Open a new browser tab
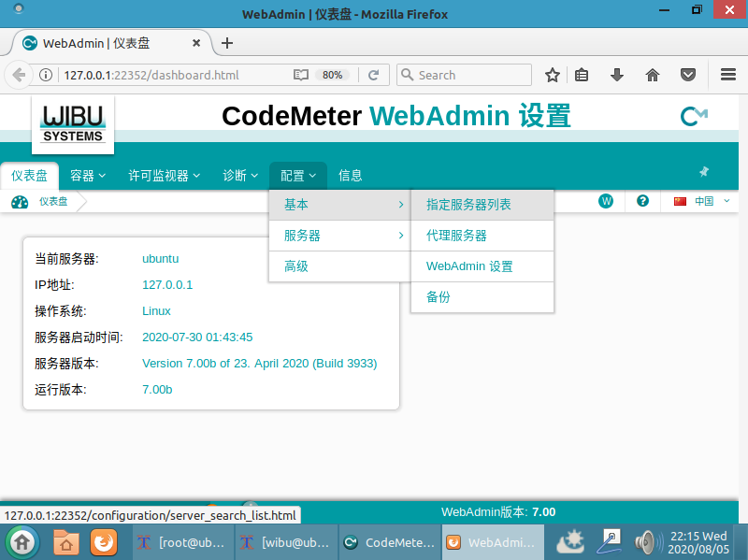748x560 pixels. [227, 43]
